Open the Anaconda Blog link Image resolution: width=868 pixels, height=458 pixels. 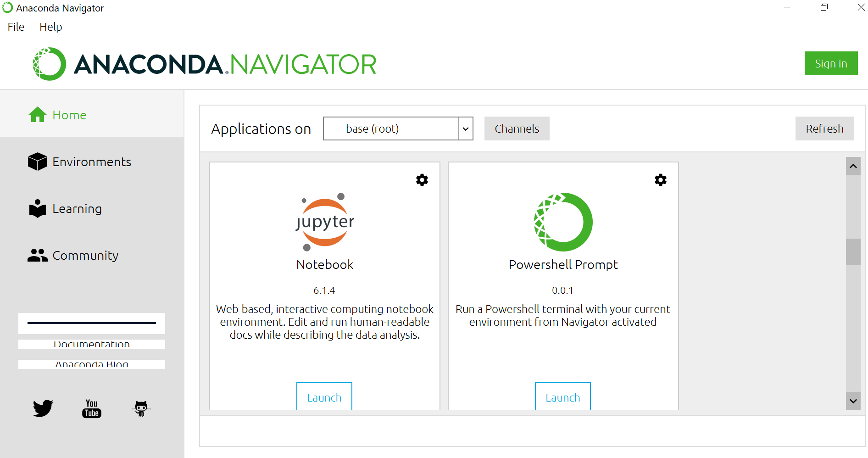[92, 364]
